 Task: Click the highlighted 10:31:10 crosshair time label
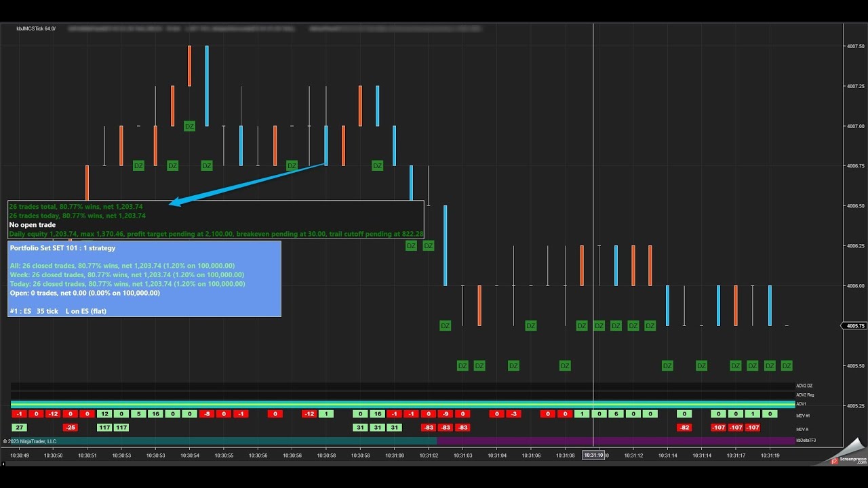click(x=593, y=455)
